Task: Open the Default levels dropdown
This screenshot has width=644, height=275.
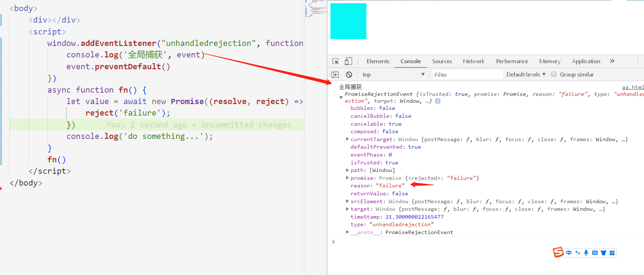Action: tap(526, 75)
